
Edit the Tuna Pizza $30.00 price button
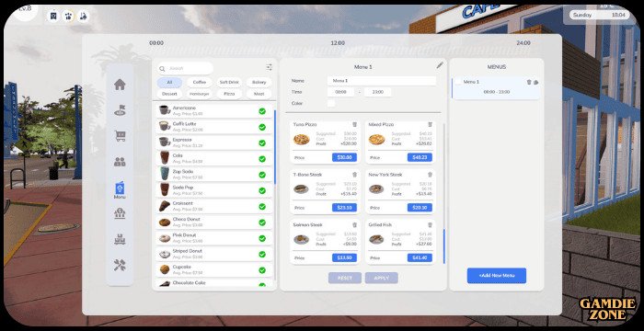point(344,158)
